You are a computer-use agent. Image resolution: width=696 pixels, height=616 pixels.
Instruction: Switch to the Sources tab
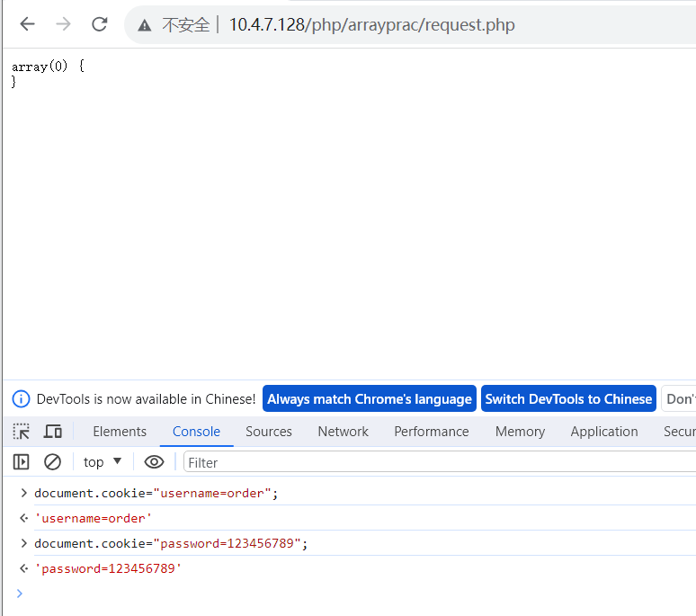click(269, 432)
